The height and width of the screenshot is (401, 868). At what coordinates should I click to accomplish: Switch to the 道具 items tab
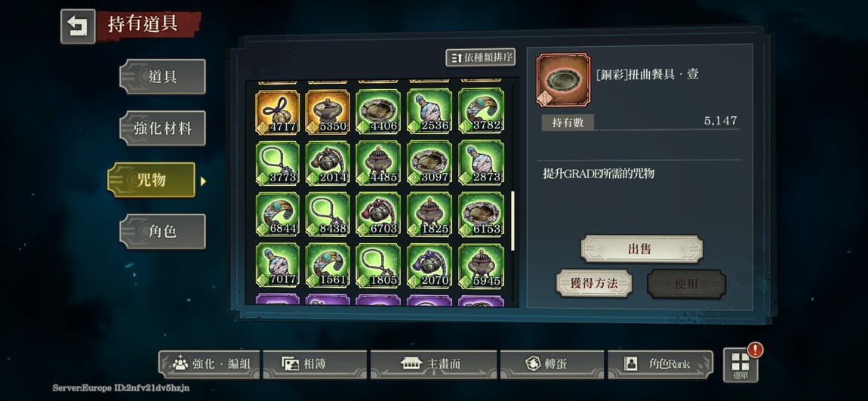pos(162,76)
